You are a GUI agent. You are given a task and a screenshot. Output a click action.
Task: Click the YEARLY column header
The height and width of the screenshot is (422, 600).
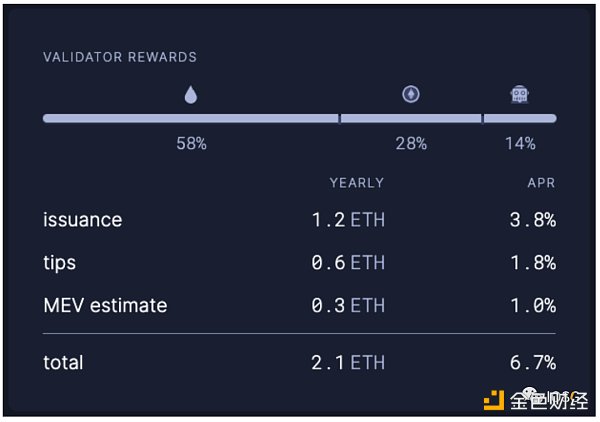point(357,183)
